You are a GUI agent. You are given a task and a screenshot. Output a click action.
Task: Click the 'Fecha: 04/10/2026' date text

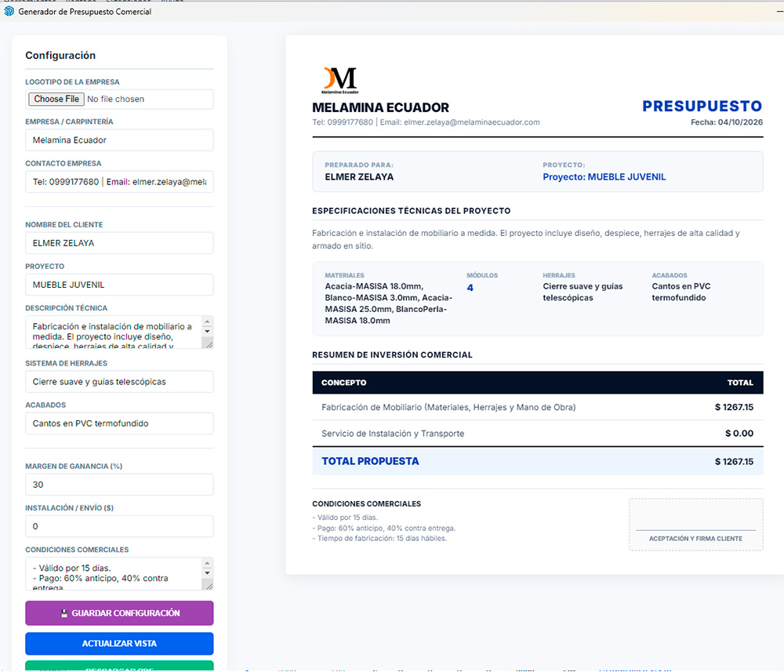(x=727, y=122)
